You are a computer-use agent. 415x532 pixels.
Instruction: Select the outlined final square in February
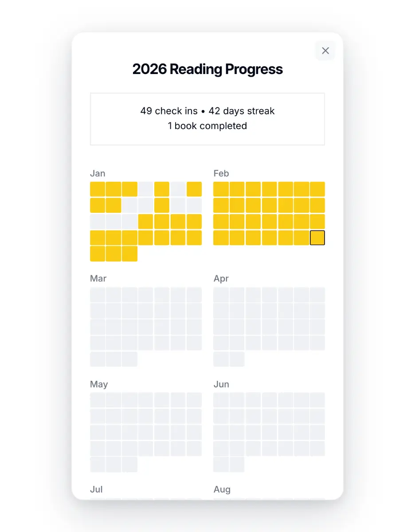[317, 238]
